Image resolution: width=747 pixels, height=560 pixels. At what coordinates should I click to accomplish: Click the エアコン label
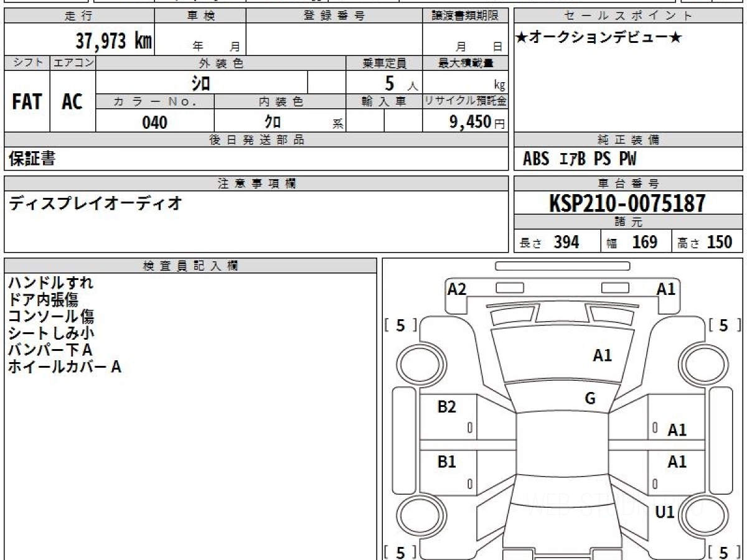[x=73, y=63]
